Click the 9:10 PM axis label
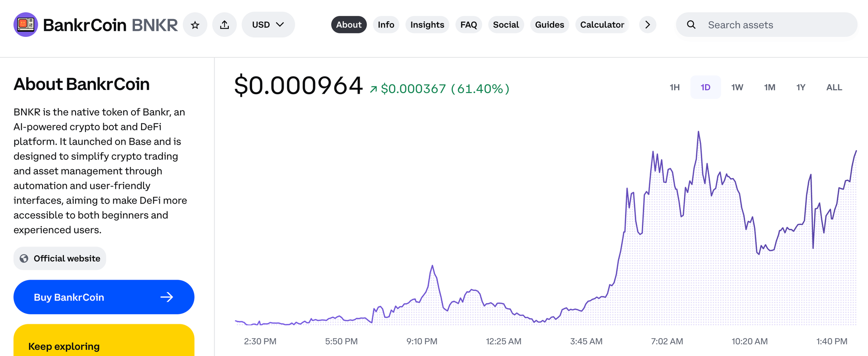Viewport: 868px width, 356px height. [x=422, y=341]
